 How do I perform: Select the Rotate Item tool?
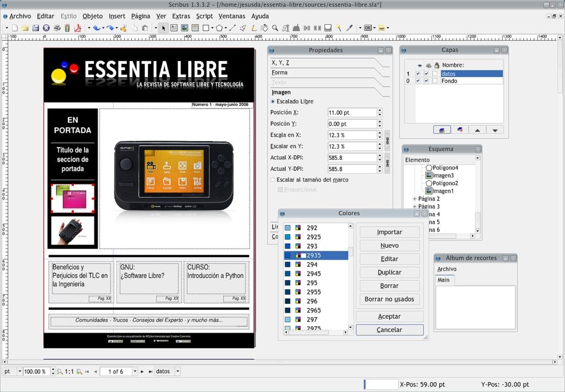click(x=264, y=28)
